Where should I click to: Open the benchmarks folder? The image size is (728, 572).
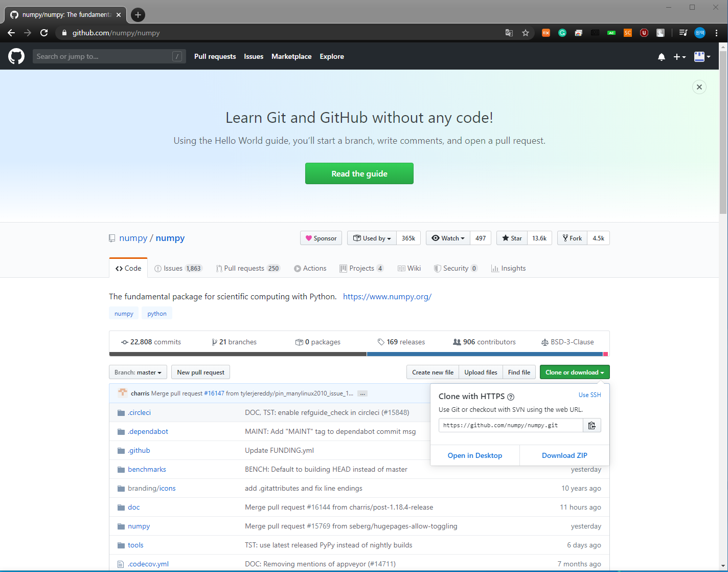(147, 469)
